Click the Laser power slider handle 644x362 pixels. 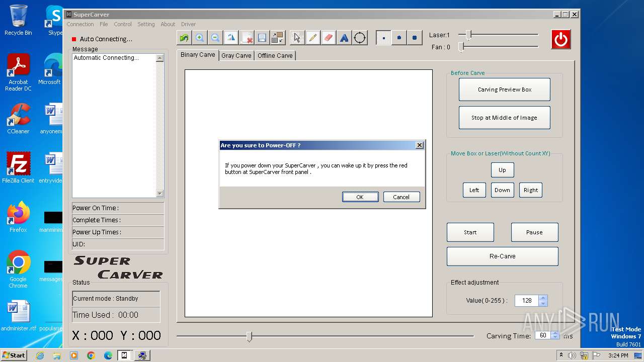pos(469,35)
